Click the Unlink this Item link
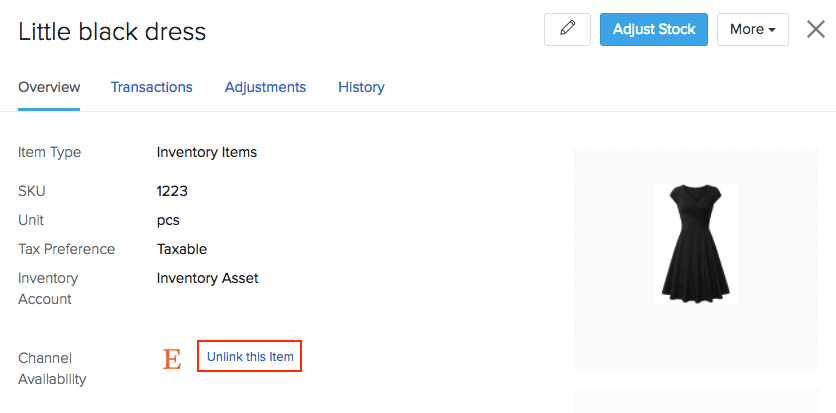The width and height of the screenshot is (836, 413). tap(250, 357)
